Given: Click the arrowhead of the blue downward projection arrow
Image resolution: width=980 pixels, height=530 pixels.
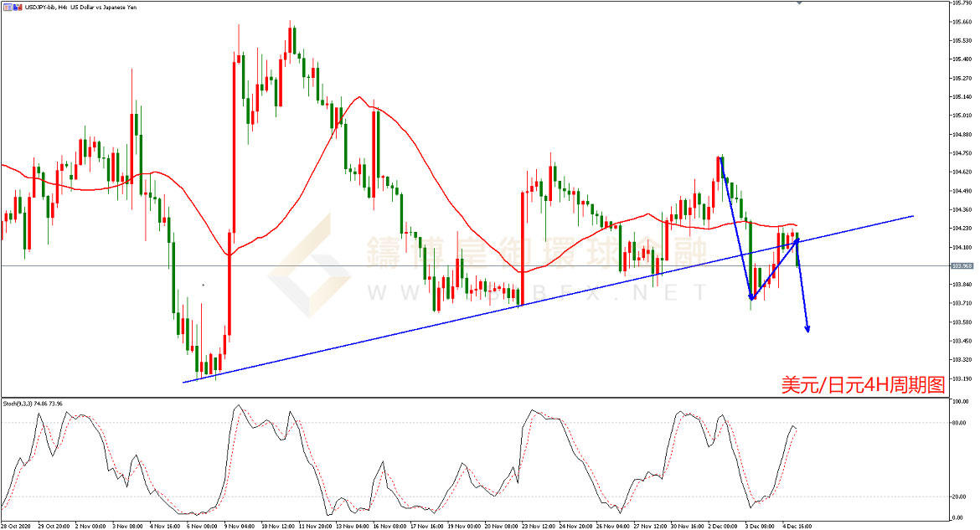Looking at the screenshot, I should pos(807,329).
